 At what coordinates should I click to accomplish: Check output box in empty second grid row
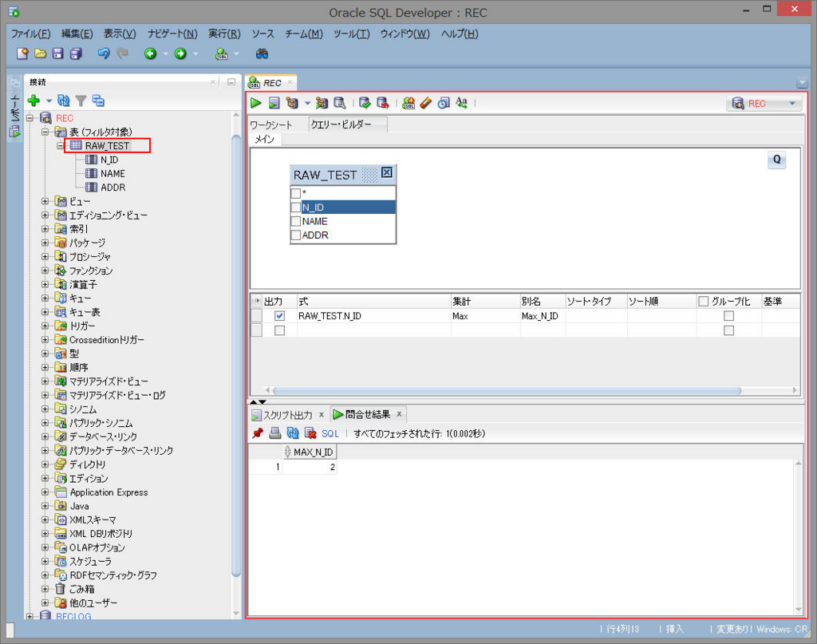(x=279, y=330)
